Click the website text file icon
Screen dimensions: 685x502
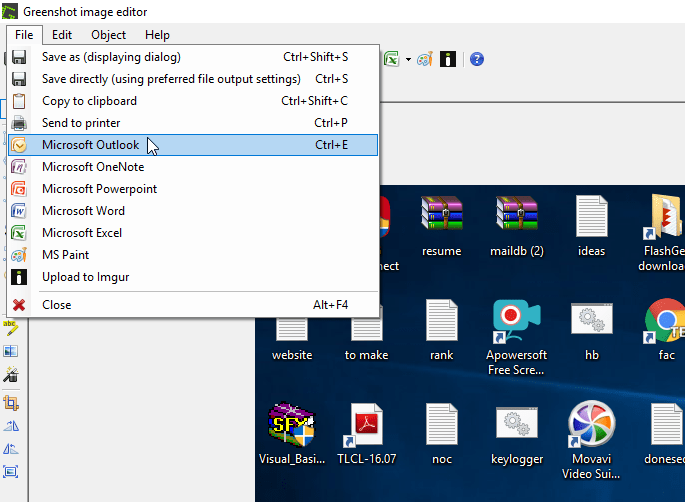(x=292, y=328)
